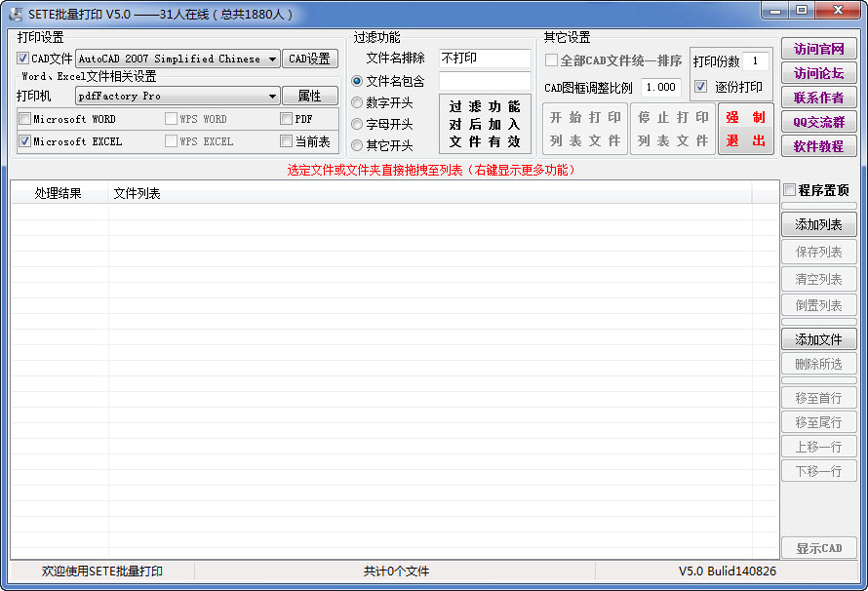Open the 打印机 pdfFactory Pro dropdown
Viewport: 868px width, 591px height.
pos(178,97)
